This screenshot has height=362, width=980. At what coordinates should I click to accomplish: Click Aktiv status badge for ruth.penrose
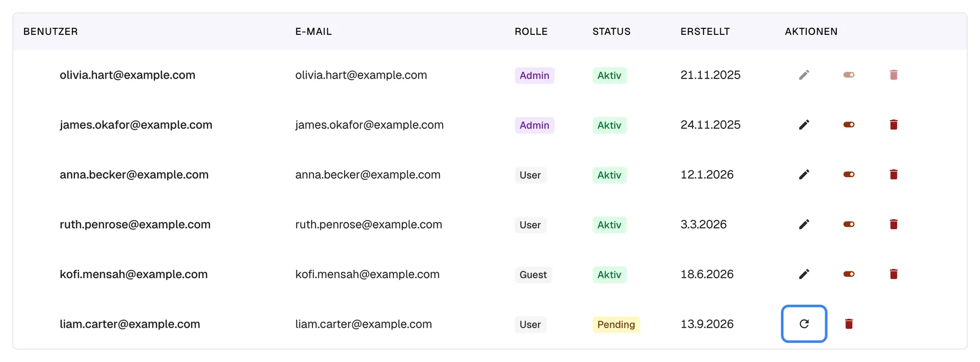coord(609,225)
